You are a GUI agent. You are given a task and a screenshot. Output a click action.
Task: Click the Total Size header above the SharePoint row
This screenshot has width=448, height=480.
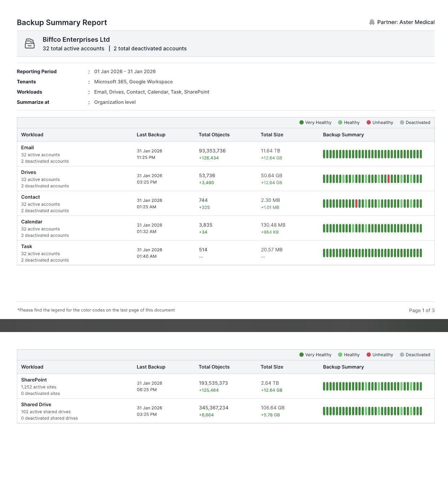click(272, 367)
